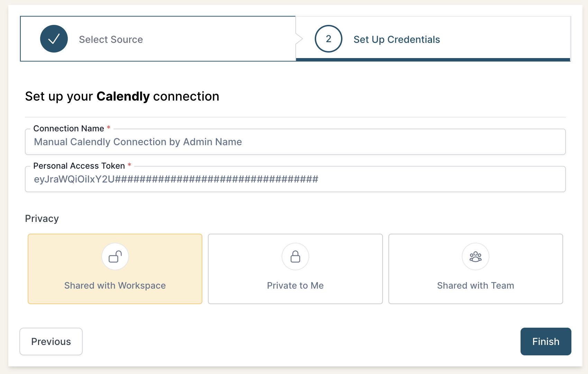
Task: Choose the "Private to Me" privacy label
Action: 295,286
